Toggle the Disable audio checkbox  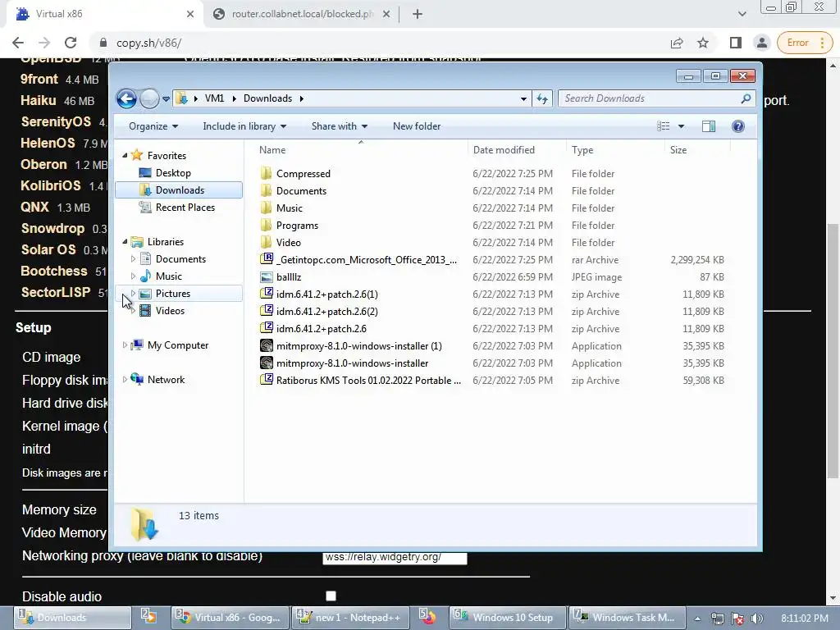331,596
